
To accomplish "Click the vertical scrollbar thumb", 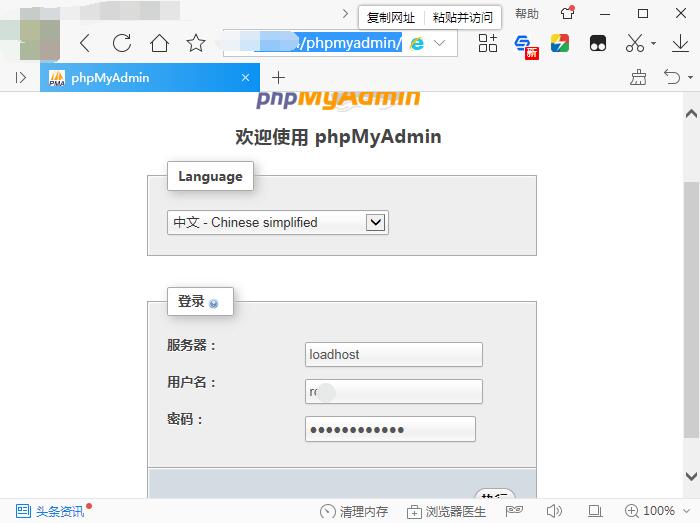I will point(691,310).
